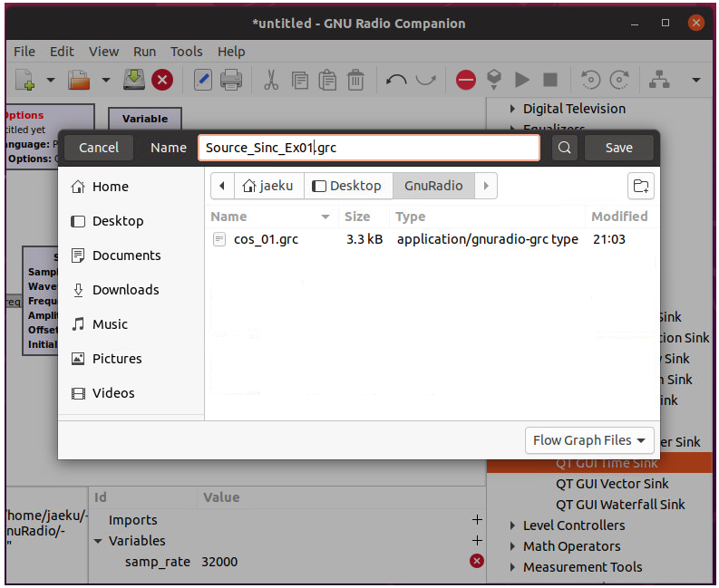The height and width of the screenshot is (588, 719).
Task: Expand the Open recent files dropdown arrow
Action: pos(106,81)
